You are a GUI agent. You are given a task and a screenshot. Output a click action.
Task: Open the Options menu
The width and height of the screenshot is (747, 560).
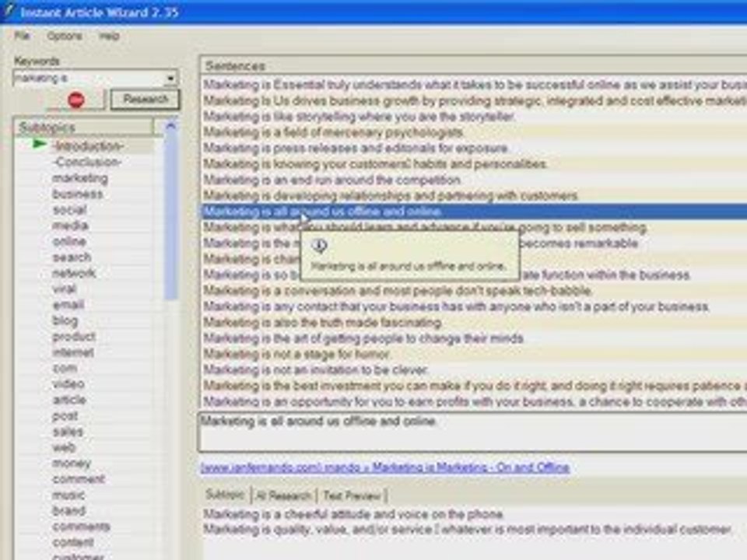(x=65, y=37)
